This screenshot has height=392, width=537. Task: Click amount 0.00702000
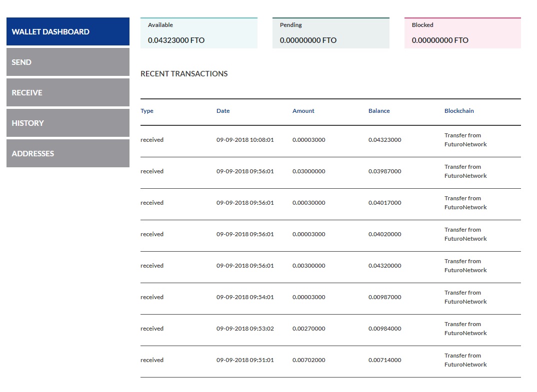pyautogui.click(x=308, y=360)
